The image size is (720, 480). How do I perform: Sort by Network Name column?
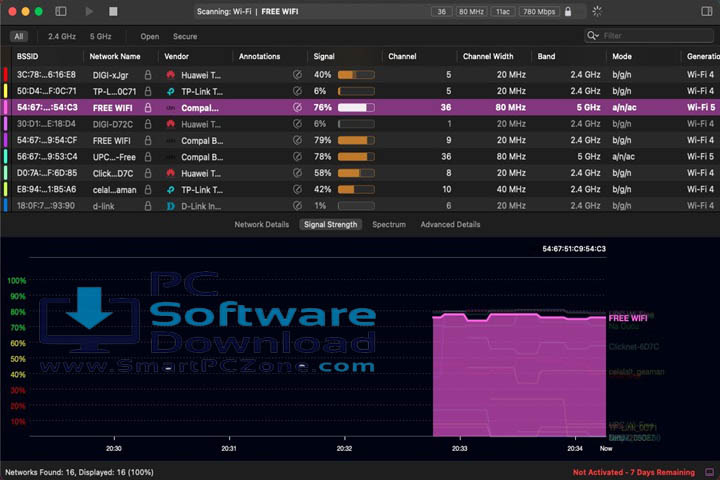115,56
